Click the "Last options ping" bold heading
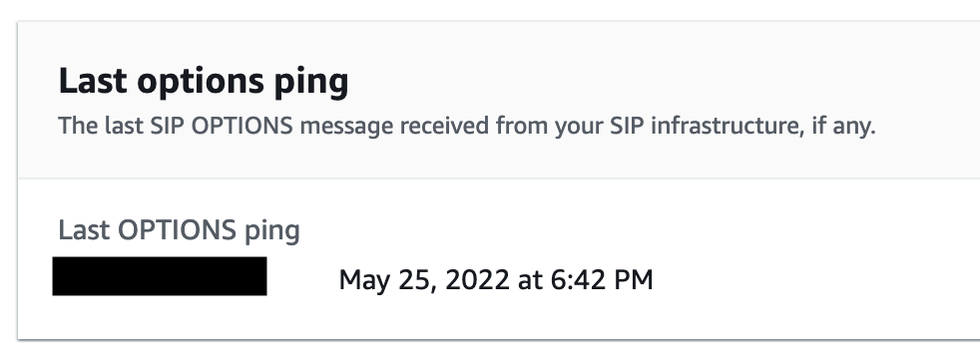The width and height of the screenshot is (980, 361). pos(204,81)
